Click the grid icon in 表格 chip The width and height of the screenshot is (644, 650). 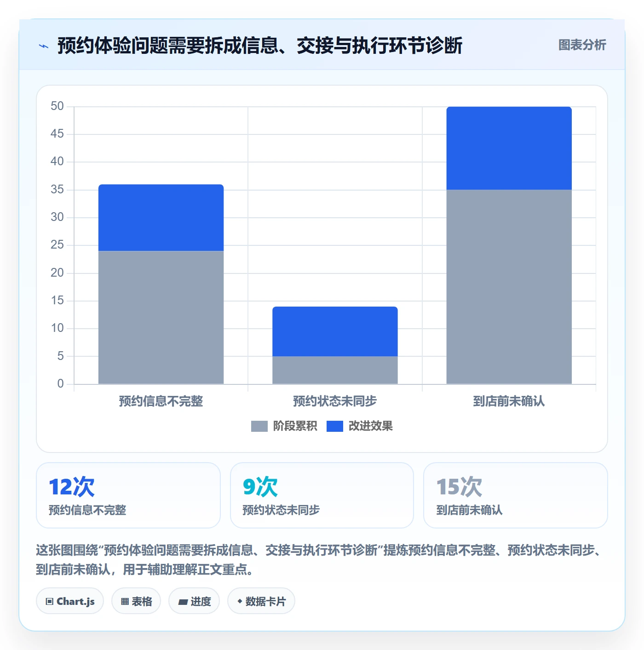click(x=125, y=602)
